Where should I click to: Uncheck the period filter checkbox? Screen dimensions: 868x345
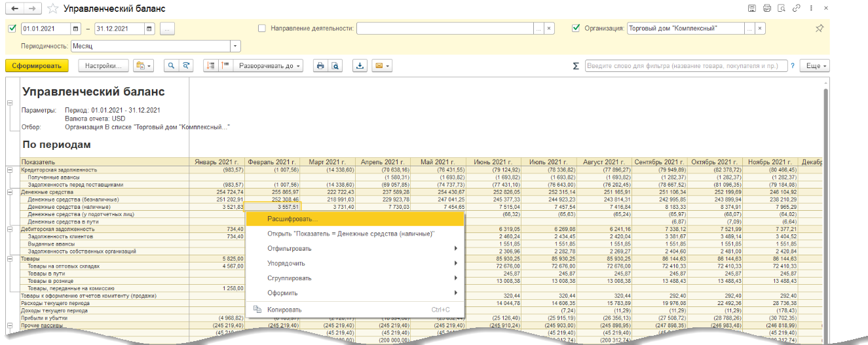pyautogui.click(x=12, y=29)
